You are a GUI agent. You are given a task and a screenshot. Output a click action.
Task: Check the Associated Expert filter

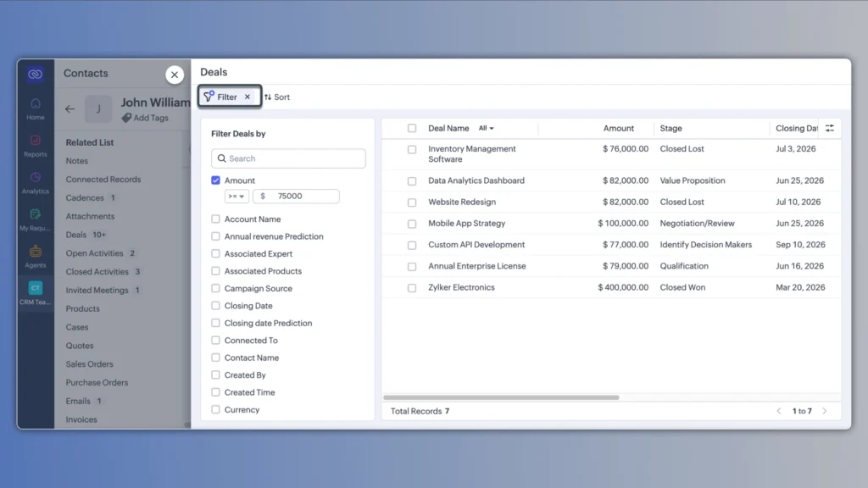tap(216, 254)
